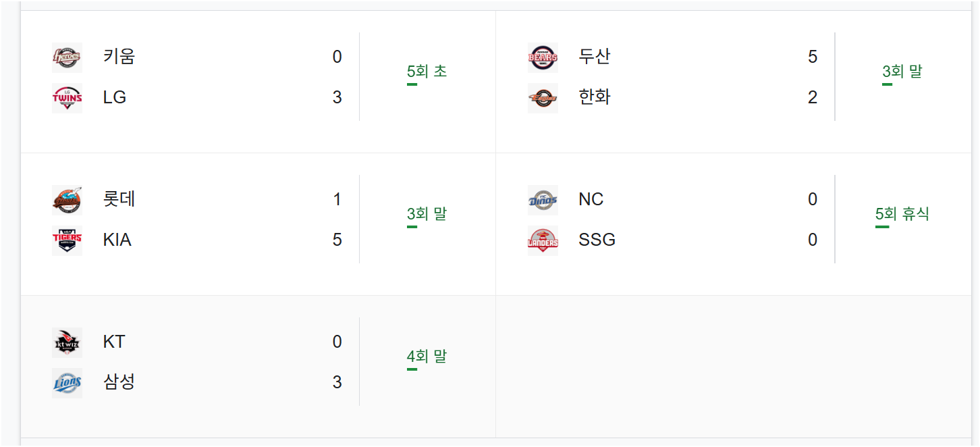
Task: Click the NC Dinos team logo
Action: coord(543,200)
